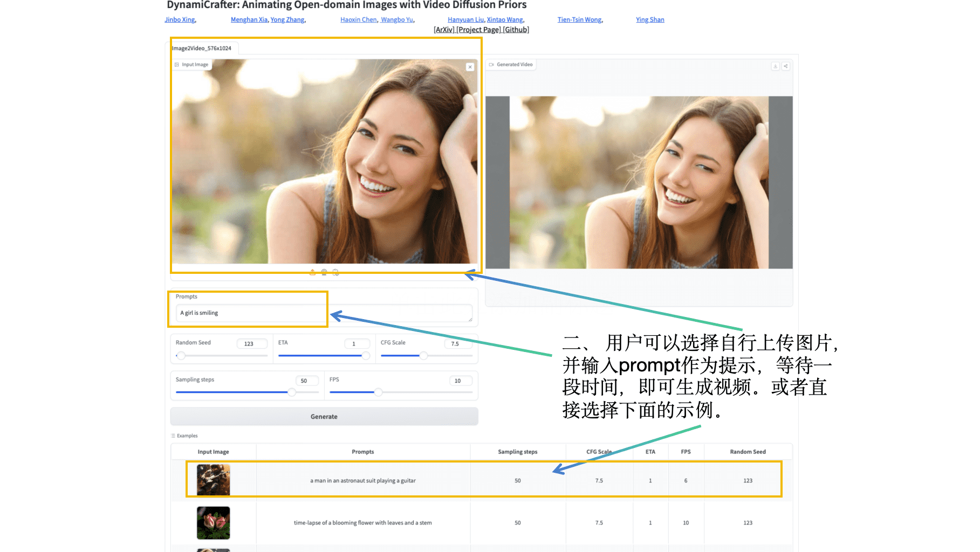Click the Random Seed number box
980x552 pixels.
[252, 343]
